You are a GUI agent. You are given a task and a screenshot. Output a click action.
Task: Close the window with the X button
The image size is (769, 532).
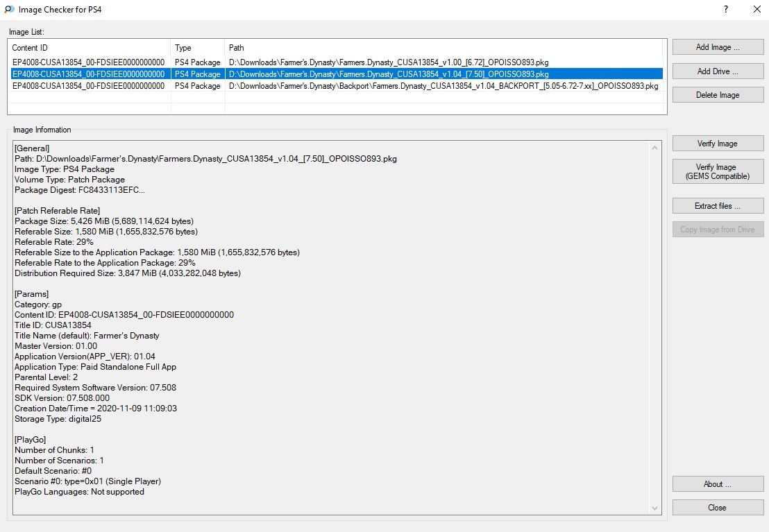(x=757, y=10)
